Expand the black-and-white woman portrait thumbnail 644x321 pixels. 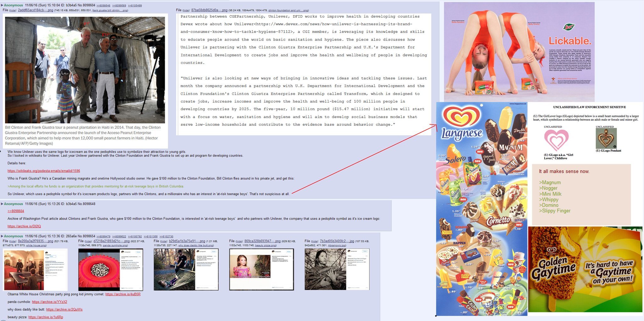coord(337,269)
